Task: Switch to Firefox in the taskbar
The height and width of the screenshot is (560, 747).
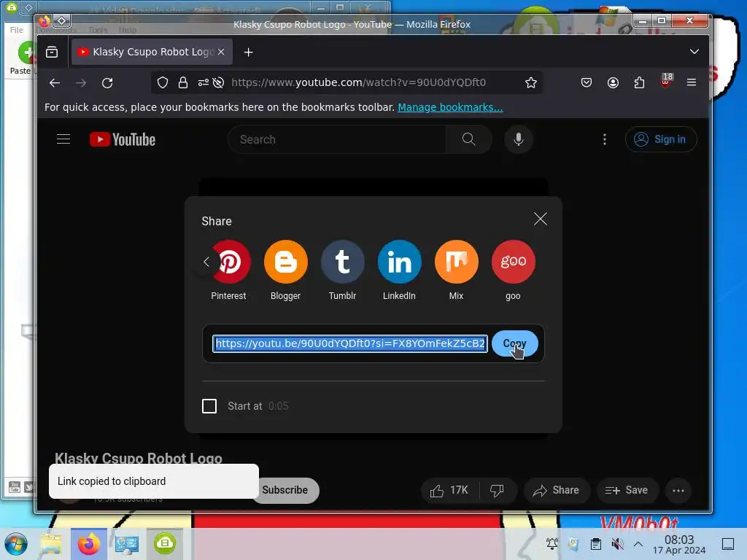Action: [89, 544]
